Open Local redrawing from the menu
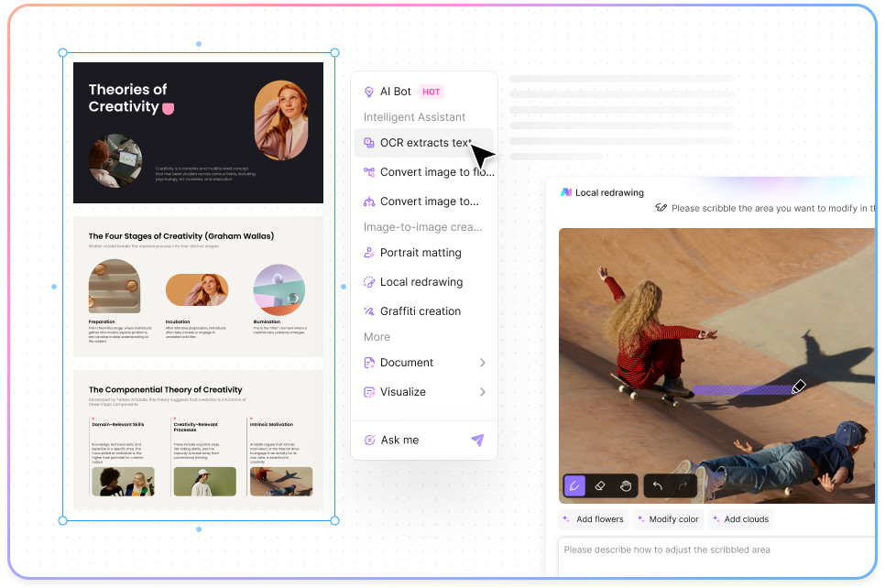This screenshot has height=588, width=885. (x=421, y=282)
